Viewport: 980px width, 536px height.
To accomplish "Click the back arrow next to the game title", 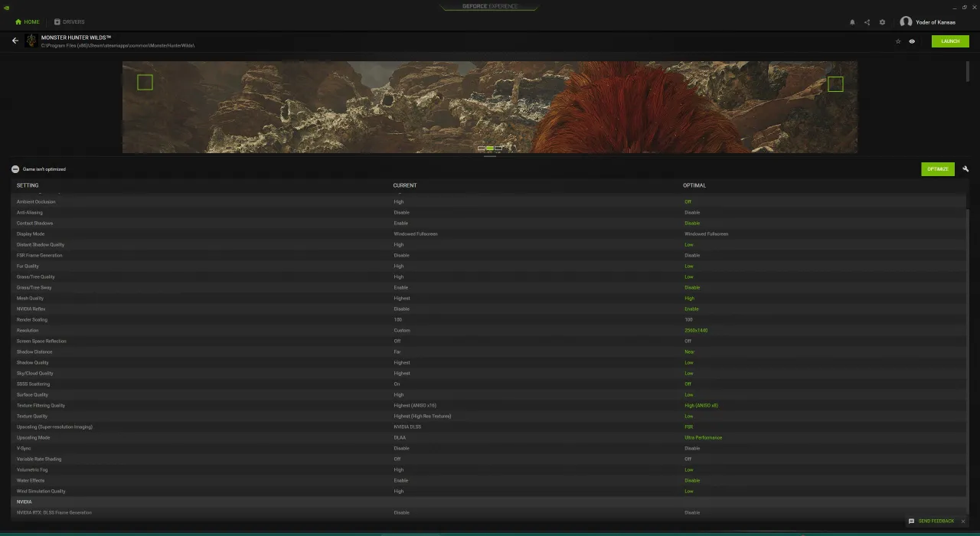I will pyautogui.click(x=15, y=41).
